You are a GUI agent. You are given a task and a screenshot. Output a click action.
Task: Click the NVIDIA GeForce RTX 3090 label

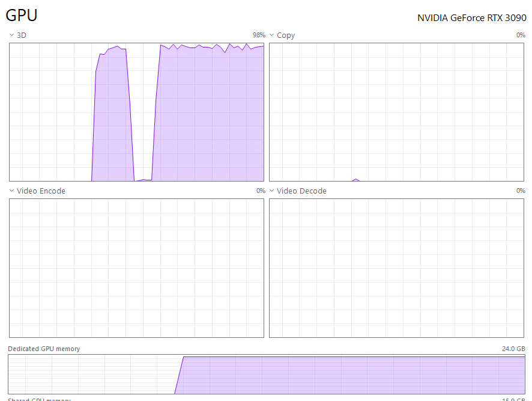tap(471, 18)
